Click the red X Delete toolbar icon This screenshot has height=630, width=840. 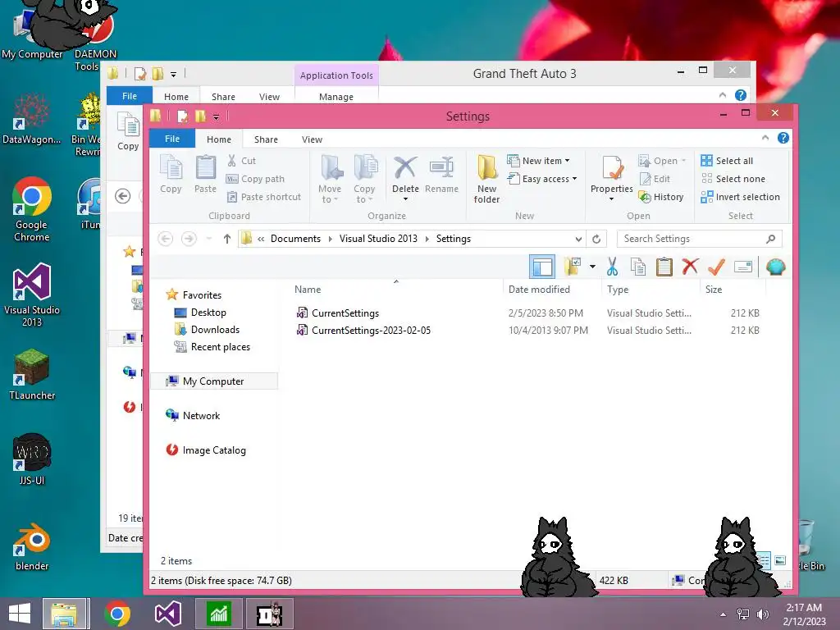690,267
